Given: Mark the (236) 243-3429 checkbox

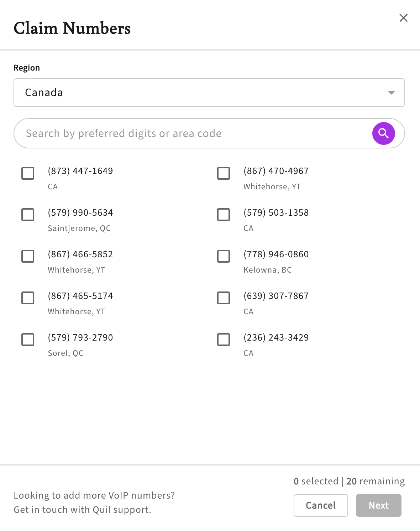Looking at the screenshot, I should coord(224,340).
